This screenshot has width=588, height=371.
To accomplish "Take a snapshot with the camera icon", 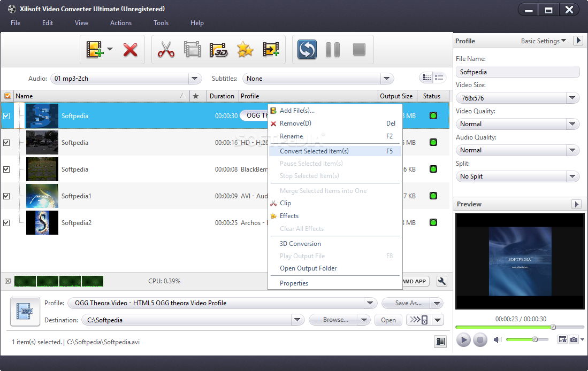I will pyautogui.click(x=574, y=339).
